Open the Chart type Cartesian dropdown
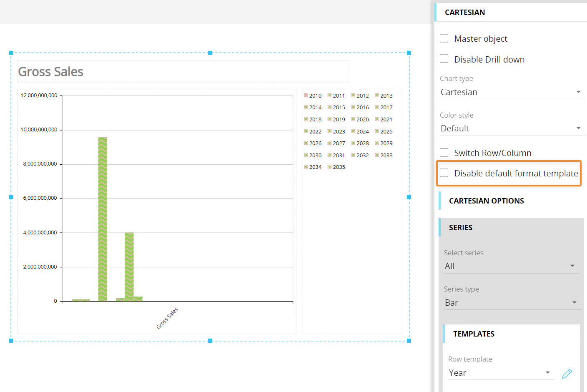The width and height of the screenshot is (587, 392). 512,92
